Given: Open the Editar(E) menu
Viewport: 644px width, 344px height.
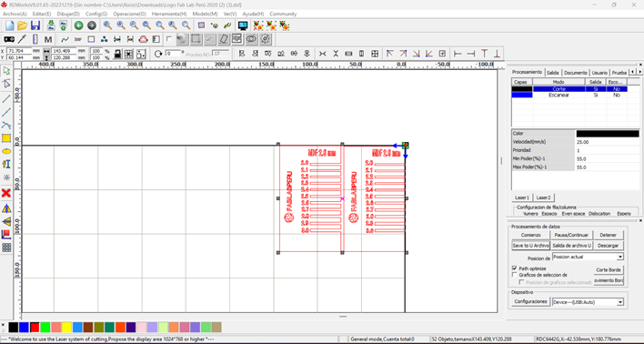Looking at the screenshot, I should 42,14.
